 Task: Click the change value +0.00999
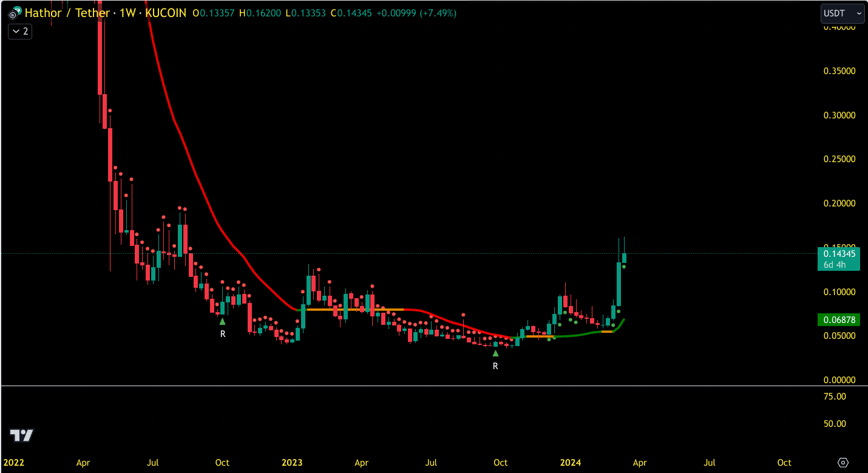396,13
